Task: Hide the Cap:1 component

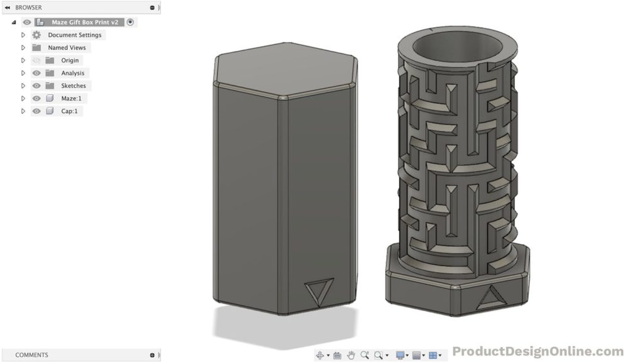Action: click(36, 111)
